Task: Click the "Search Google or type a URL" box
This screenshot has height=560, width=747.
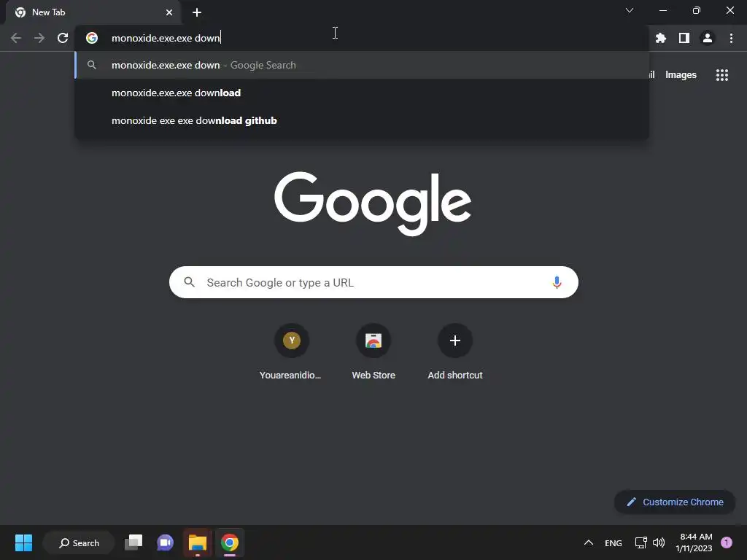Action: pyautogui.click(x=373, y=282)
